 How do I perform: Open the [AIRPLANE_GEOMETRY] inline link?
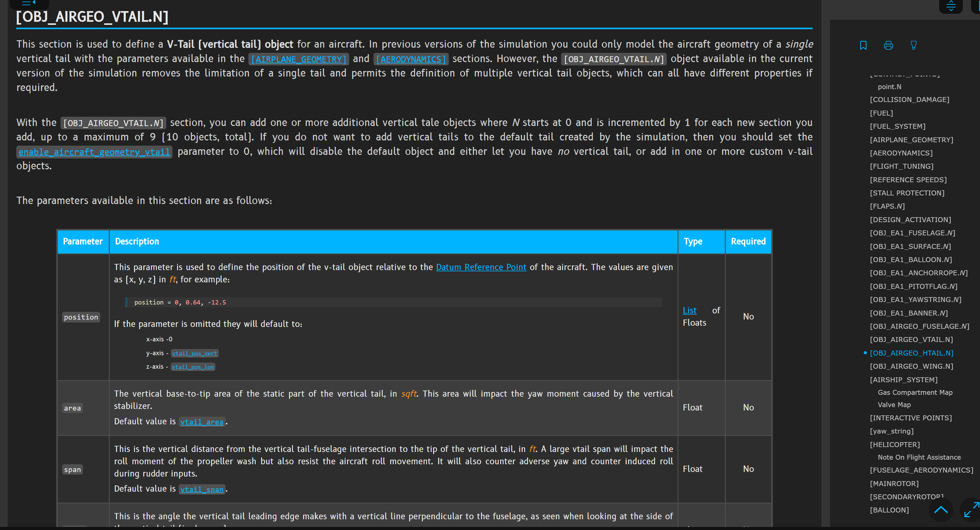[298, 59]
